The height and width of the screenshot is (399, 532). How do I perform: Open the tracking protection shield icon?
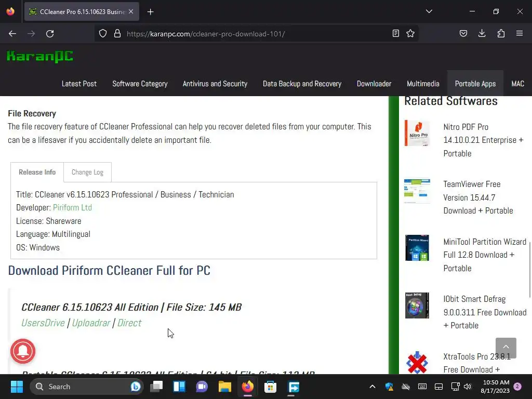[x=103, y=34]
